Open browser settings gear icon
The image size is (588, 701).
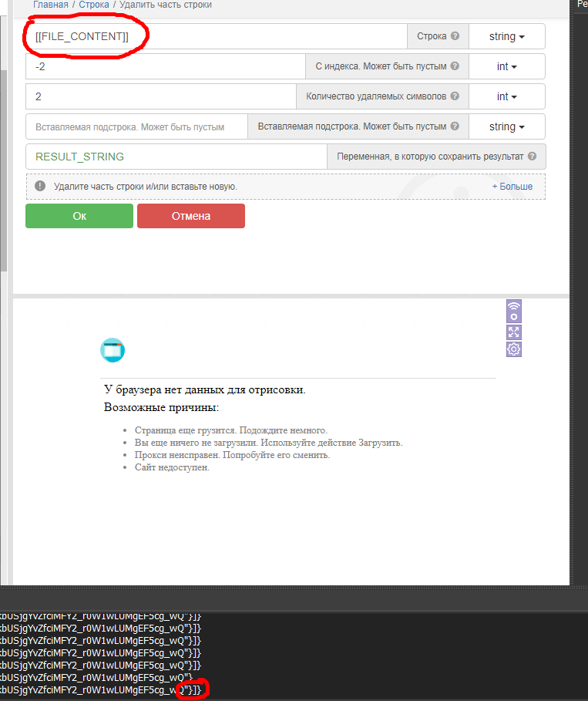[x=514, y=349]
